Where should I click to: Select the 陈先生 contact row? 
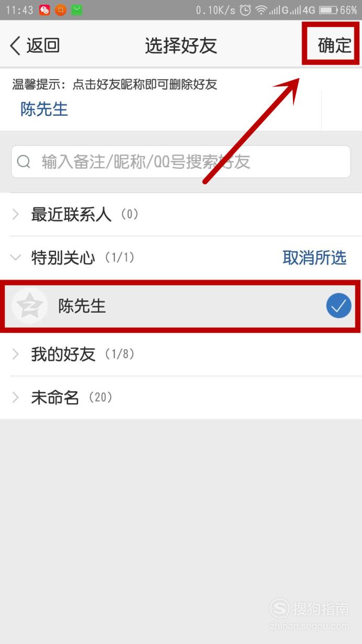tap(181, 306)
